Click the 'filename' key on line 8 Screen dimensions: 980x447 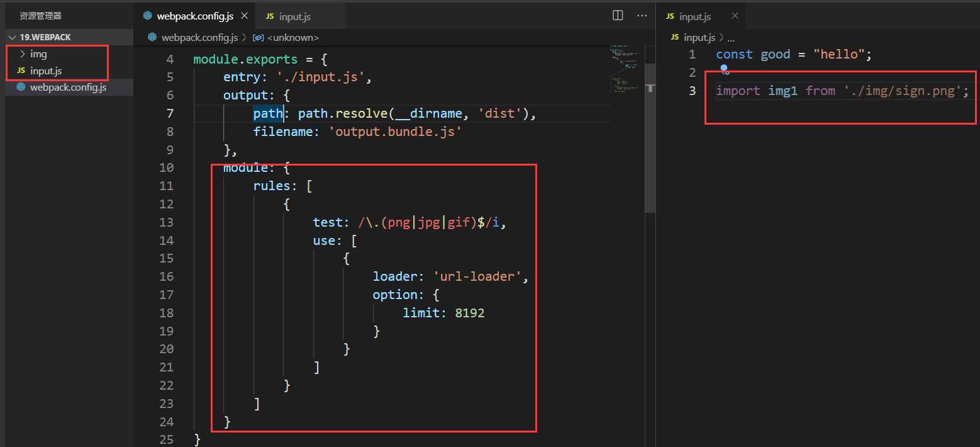click(283, 132)
